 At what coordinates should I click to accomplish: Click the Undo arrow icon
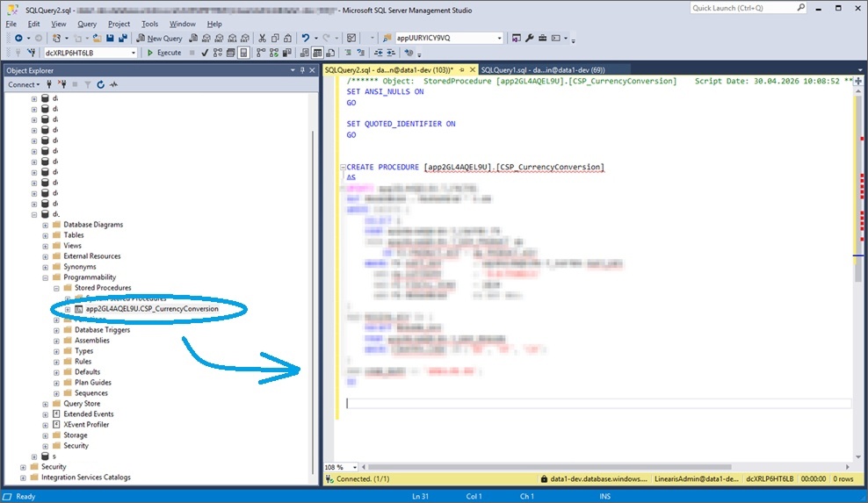305,39
